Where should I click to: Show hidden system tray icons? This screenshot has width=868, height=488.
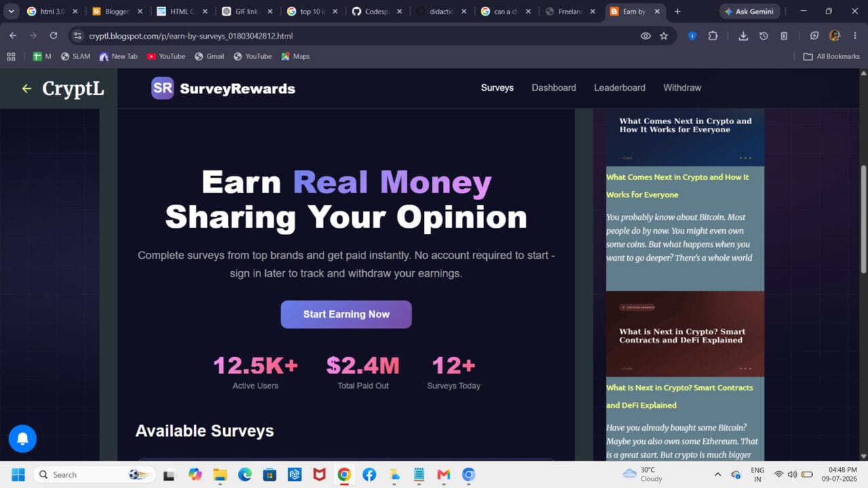point(717,474)
